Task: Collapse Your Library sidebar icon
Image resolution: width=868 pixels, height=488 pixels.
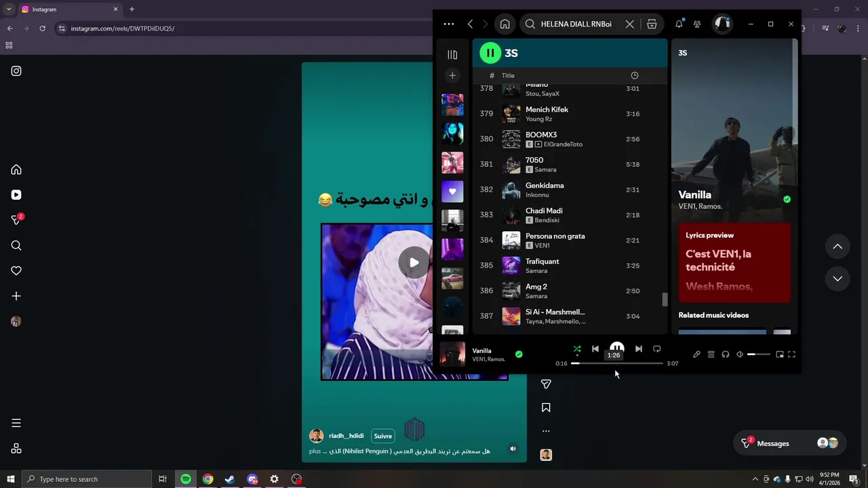Action: coord(452,54)
